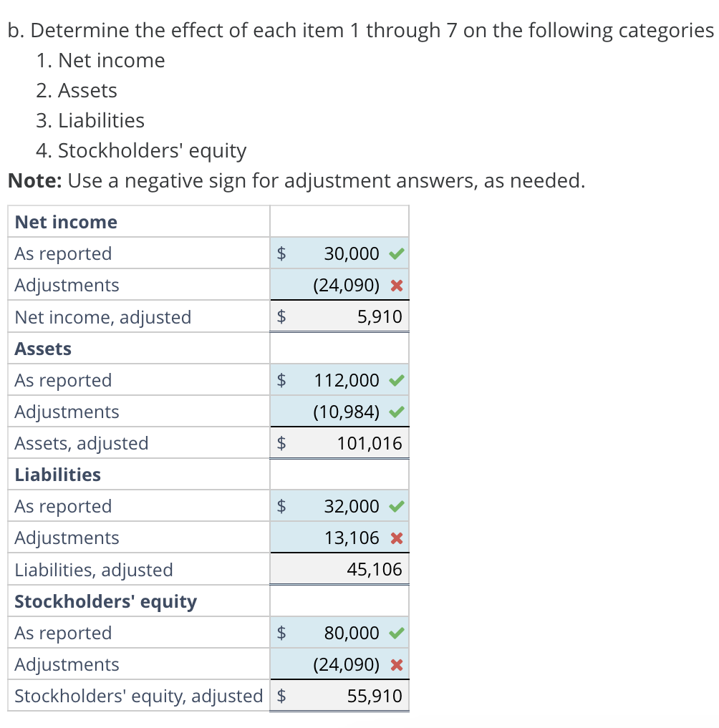Click the green checkmark beside 32,000 liabilities
Viewport: 719px width, 728px height.
(398, 505)
